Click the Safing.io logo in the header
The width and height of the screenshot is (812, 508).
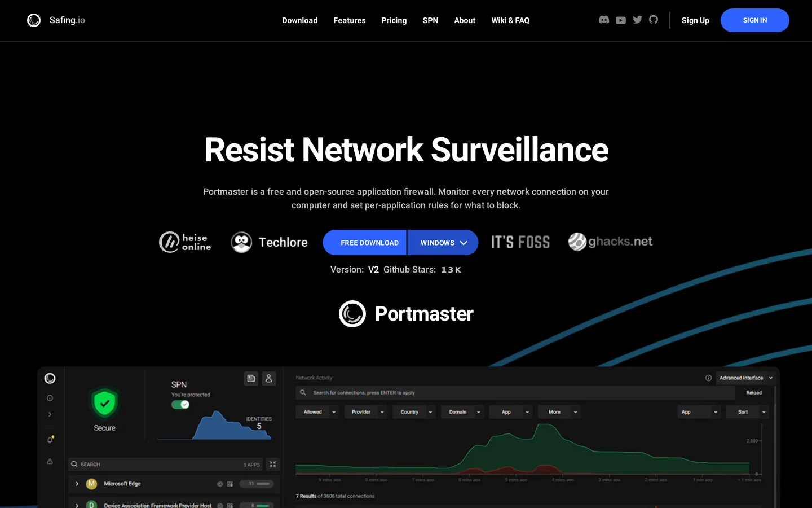coord(56,20)
